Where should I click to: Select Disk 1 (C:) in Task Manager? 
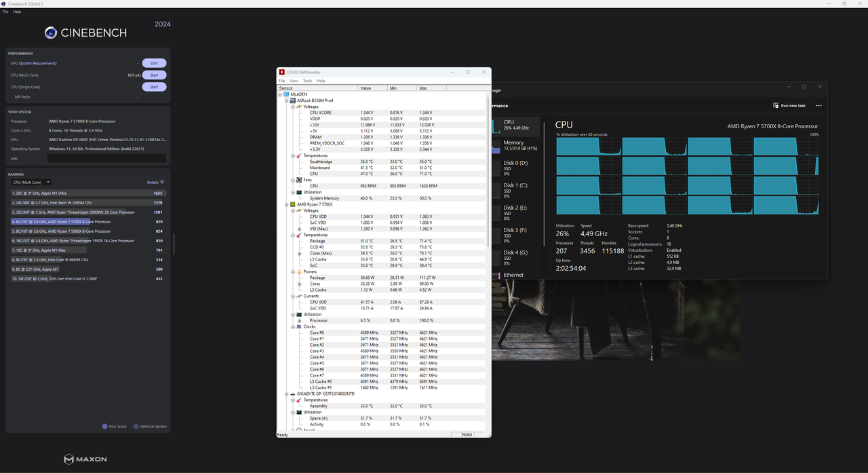(x=515, y=190)
